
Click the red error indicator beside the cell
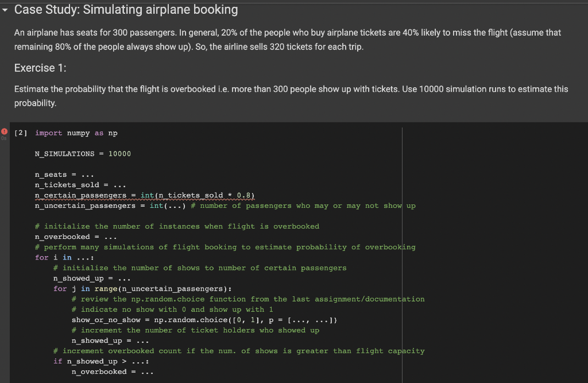(x=4, y=131)
